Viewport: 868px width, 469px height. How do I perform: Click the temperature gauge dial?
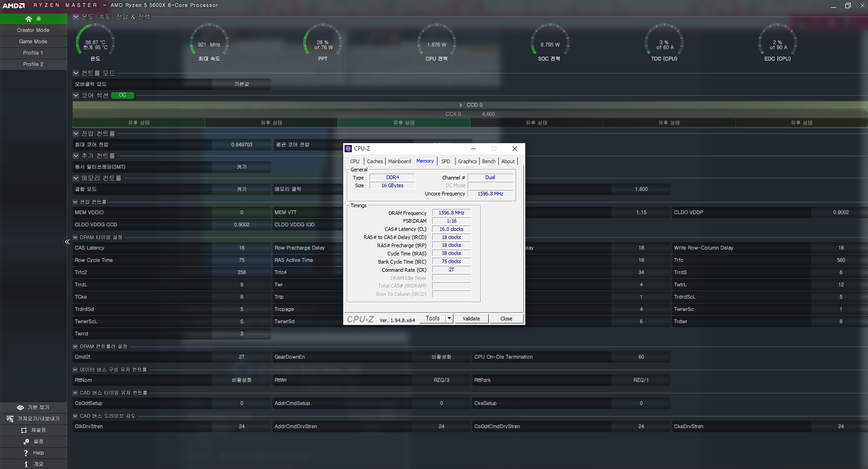(x=95, y=42)
